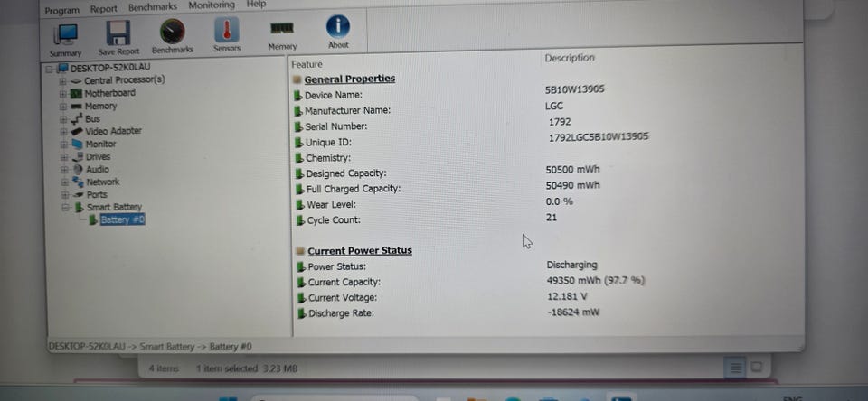Select the Video Adapter tree node
The image size is (868, 401).
tap(113, 131)
